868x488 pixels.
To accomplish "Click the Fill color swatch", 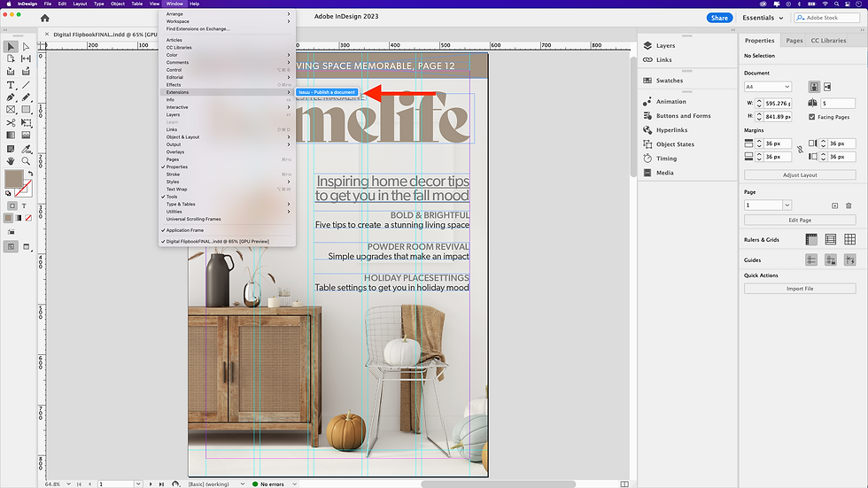I will (14, 179).
